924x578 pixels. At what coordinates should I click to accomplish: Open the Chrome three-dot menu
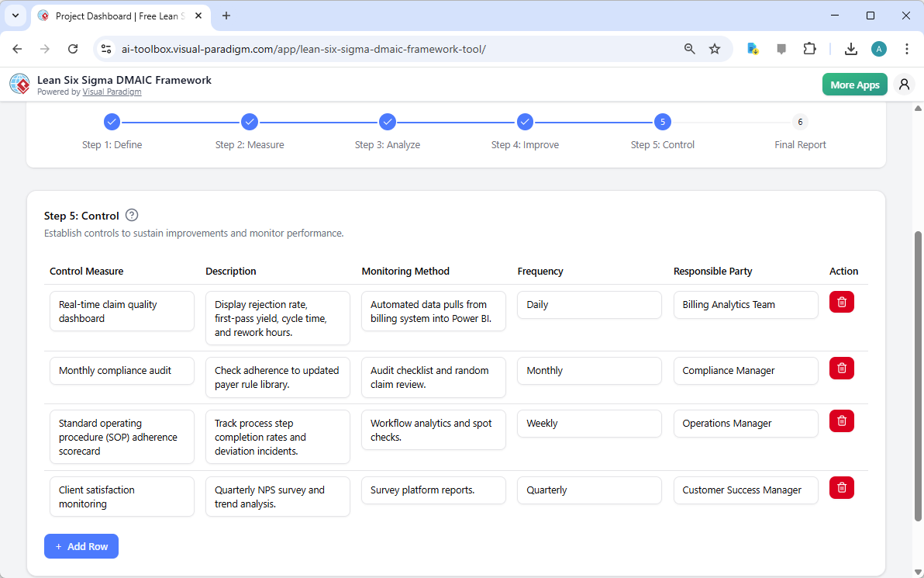(907, 48)
